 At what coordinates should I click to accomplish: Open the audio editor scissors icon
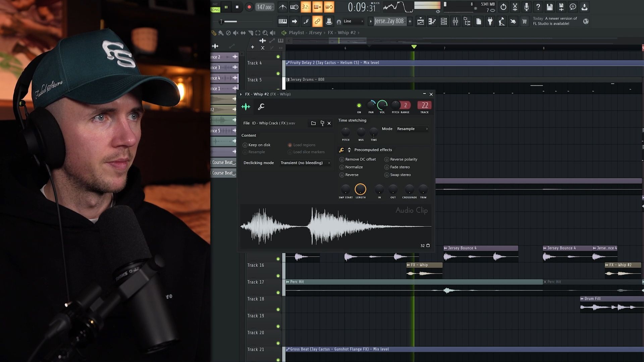click(515, 7)
